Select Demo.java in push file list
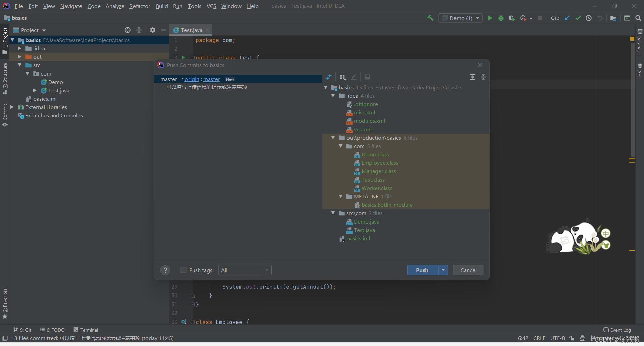 [x=366, y=222]
